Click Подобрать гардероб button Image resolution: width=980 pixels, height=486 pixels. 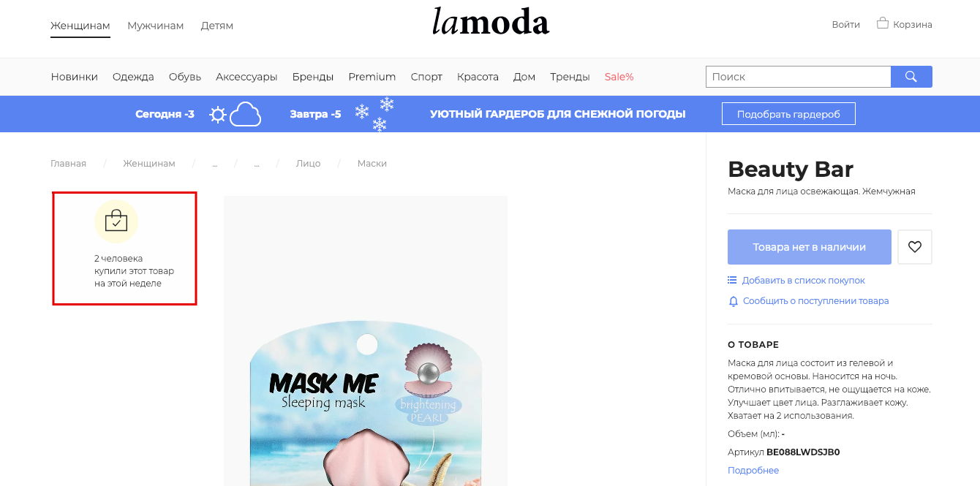point(788,114)
